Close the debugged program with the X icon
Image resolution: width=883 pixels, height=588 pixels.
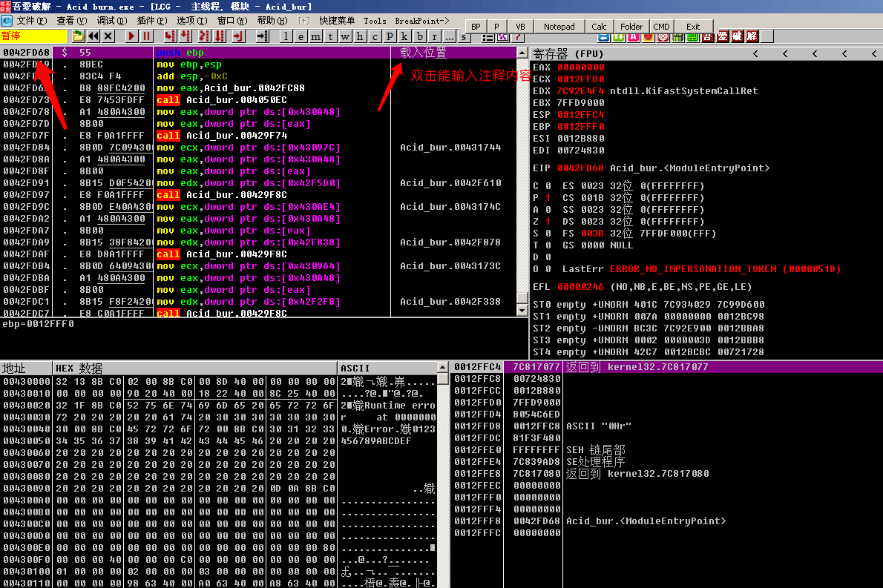pos(108,36)
